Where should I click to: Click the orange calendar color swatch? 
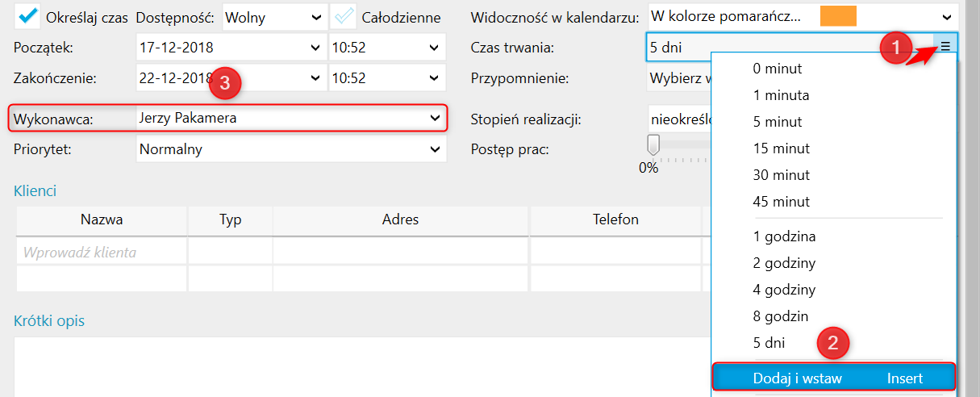tap(838, 16)
